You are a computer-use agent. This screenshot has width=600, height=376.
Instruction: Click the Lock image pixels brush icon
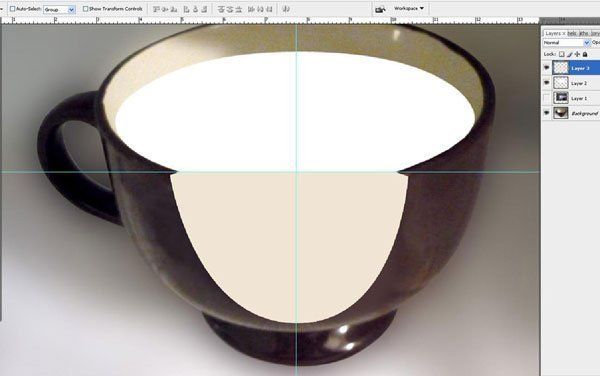pos(569,54)
